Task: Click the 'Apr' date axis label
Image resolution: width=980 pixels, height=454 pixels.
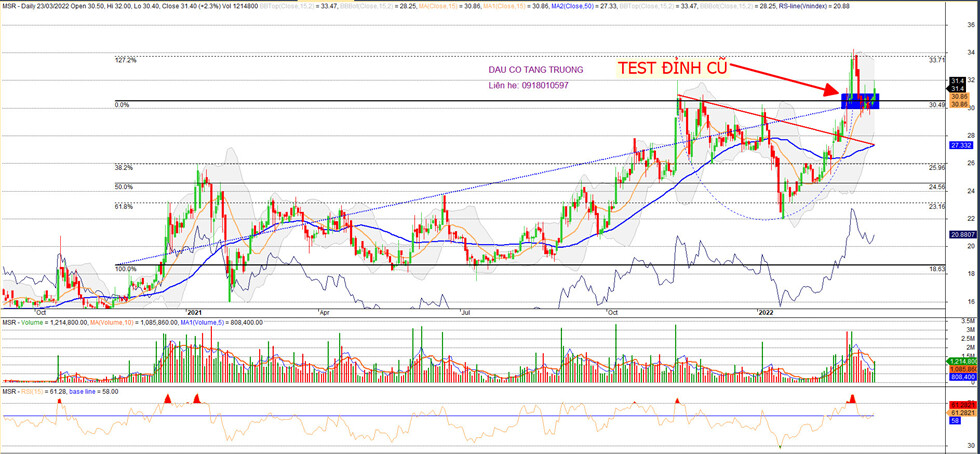Action: (325, 311)
